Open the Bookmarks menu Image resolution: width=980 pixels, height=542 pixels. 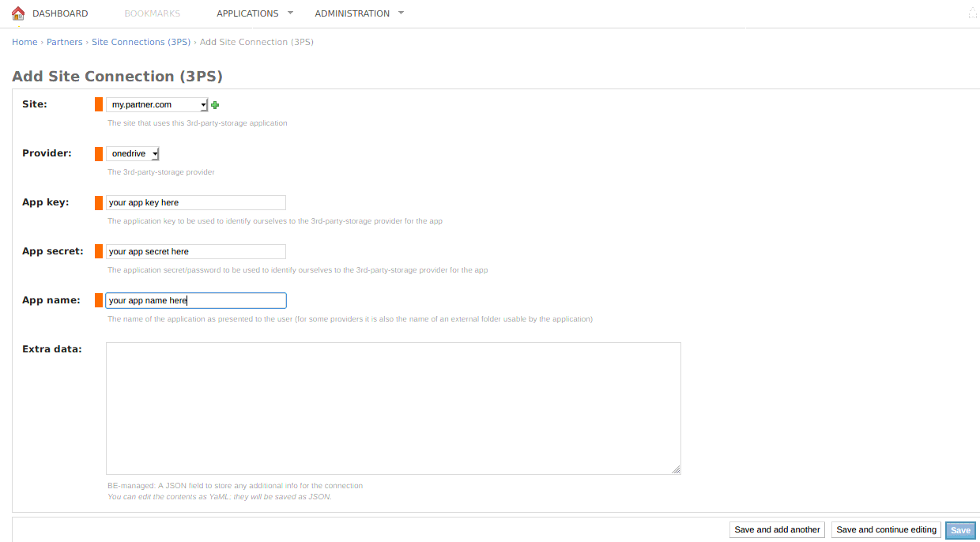coord(153,13)
